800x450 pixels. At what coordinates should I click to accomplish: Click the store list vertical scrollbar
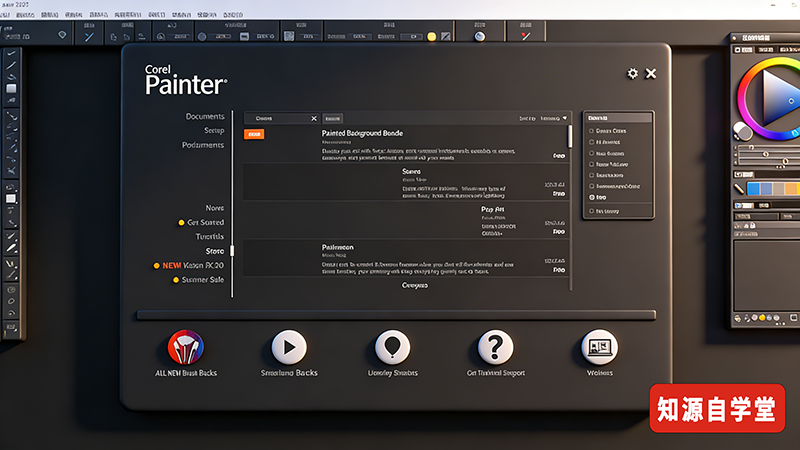pyautogui.click(x=570, y=135)
